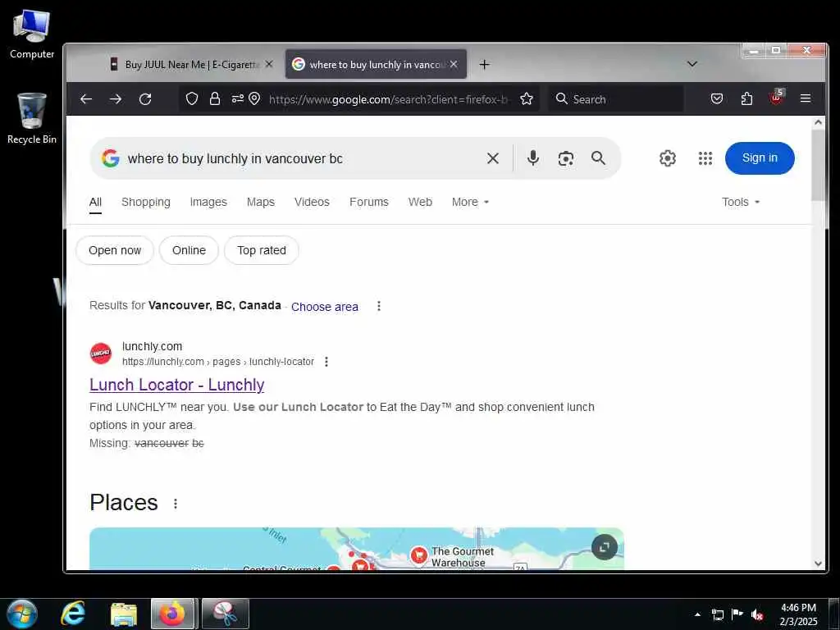The height and width of the screenshot is (630, 840).
Task: Click The Gourmet Warehouse map marker
Action: (418, 555)
